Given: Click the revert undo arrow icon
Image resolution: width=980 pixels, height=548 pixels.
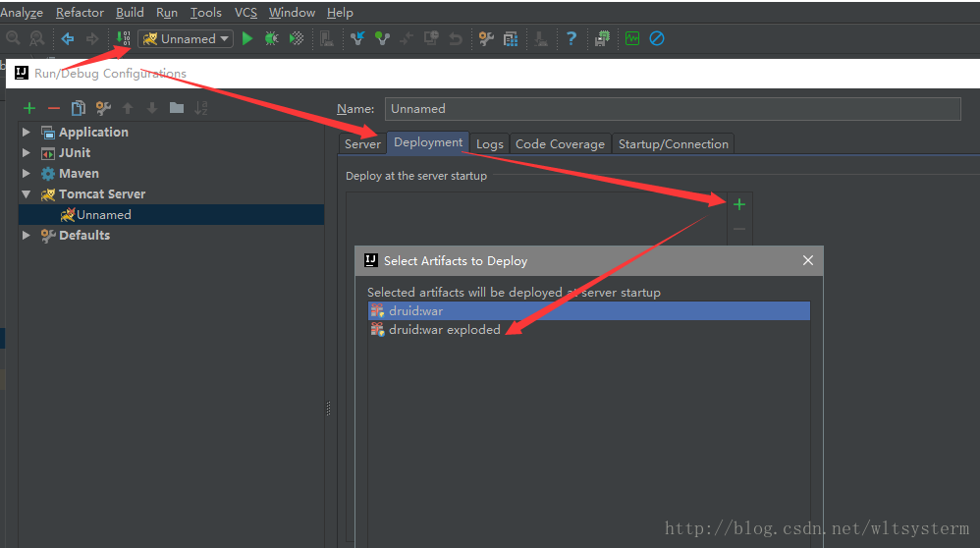Looking at the screenshot, I should (456, 38).
